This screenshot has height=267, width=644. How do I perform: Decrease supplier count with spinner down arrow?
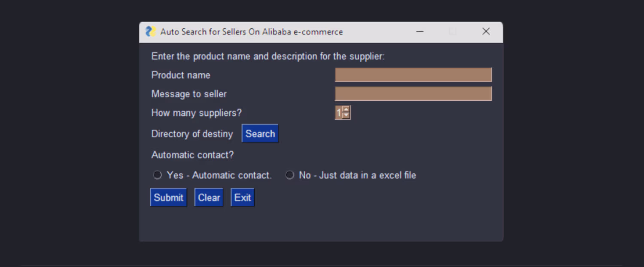tap(346, 116)
